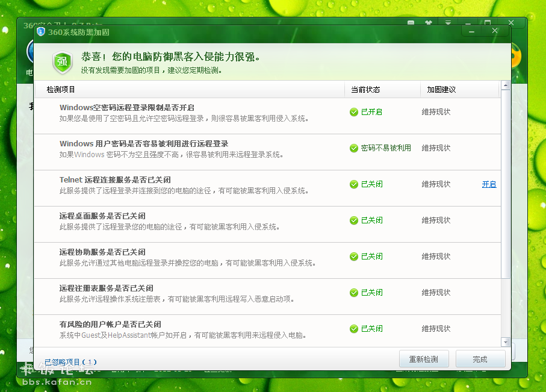Close the background 360安全卫士 window
Image resolution: width=546 pixels, height=392 pixels.
pyautogui.click(x=511, y=23)
